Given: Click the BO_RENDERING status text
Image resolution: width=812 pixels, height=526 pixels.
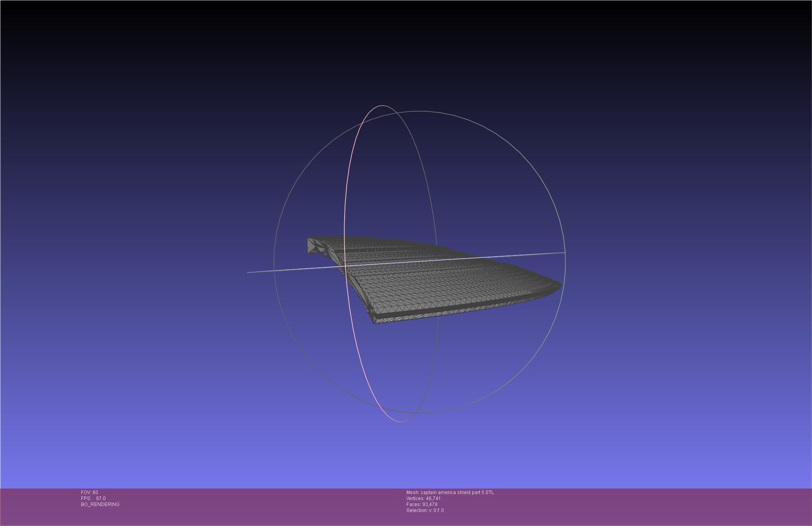Looking at the screenshot, I should [100, 504].
